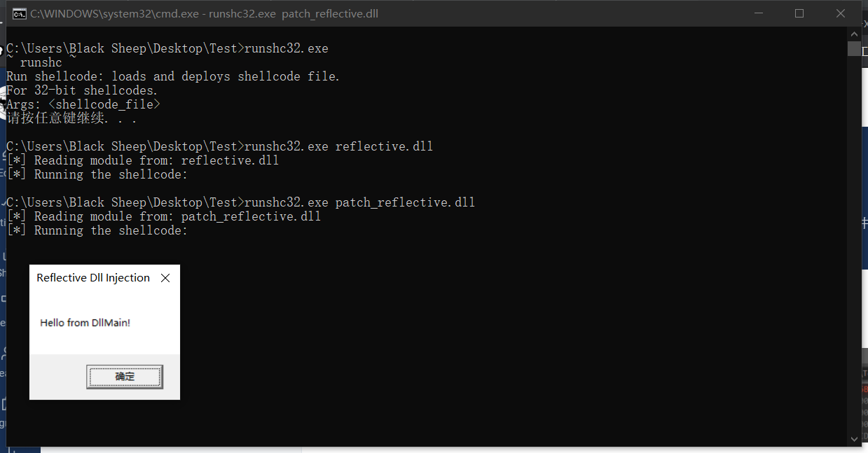The image size is (868, 453).
Task: Click the empty scrollbar track below thumb
Action: coord(854,244)
